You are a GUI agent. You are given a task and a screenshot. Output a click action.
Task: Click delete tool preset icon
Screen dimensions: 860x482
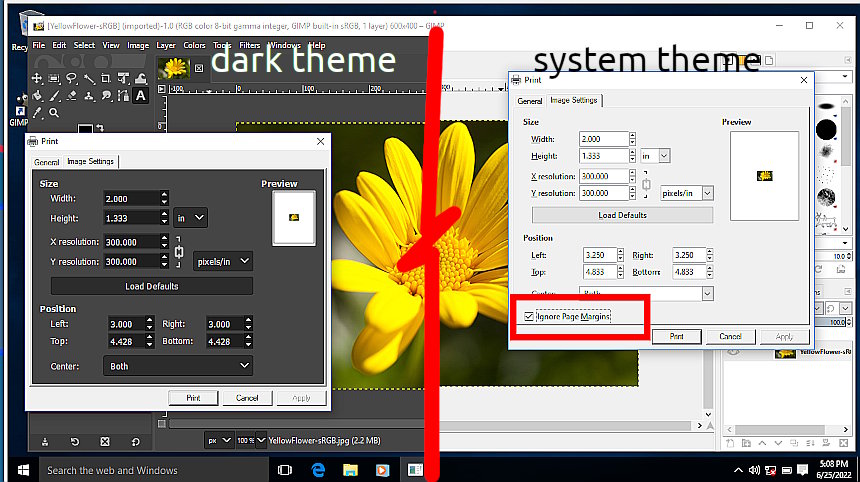pos(105,441)
